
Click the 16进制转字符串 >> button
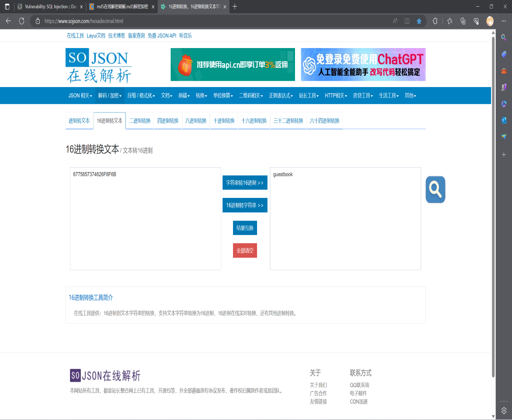[245, 205]
